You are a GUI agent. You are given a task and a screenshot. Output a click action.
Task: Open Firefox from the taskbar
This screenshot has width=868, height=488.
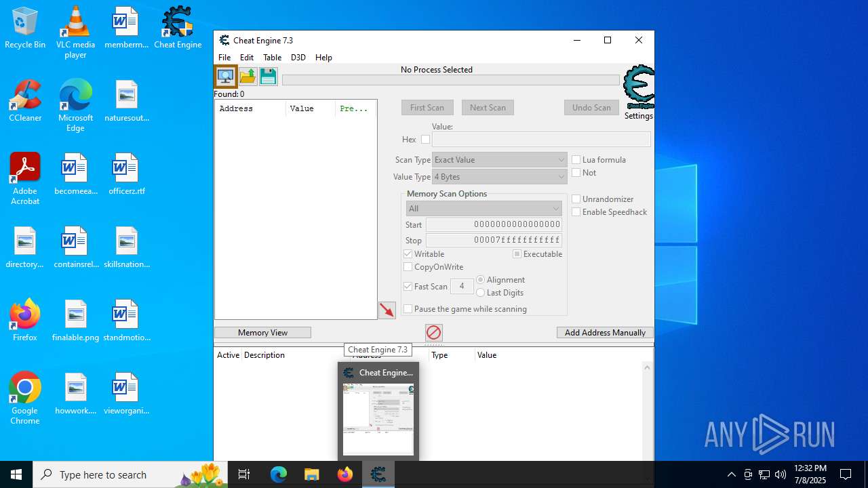pyautogui.click(x=344, y=474)
